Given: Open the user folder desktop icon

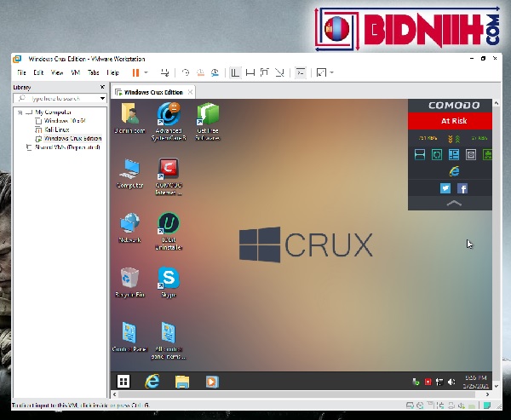Looking at the screenshot, I should [x=130, y=118].
